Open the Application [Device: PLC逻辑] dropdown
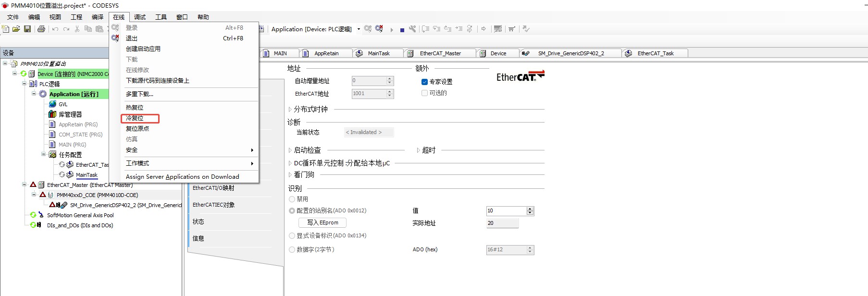Image resolution: width=868 pixels, height=296 pixels. 359,29
